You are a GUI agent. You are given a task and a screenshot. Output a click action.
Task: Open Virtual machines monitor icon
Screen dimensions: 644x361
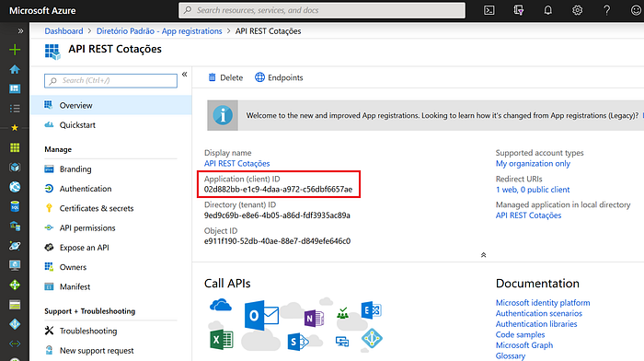[15, 265]
